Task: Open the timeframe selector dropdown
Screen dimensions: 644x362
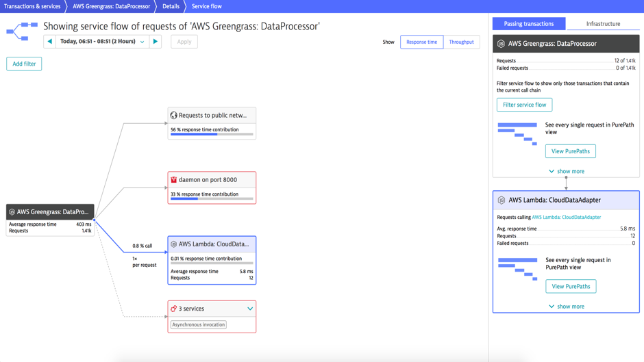Action: click(x=102, y=42)
